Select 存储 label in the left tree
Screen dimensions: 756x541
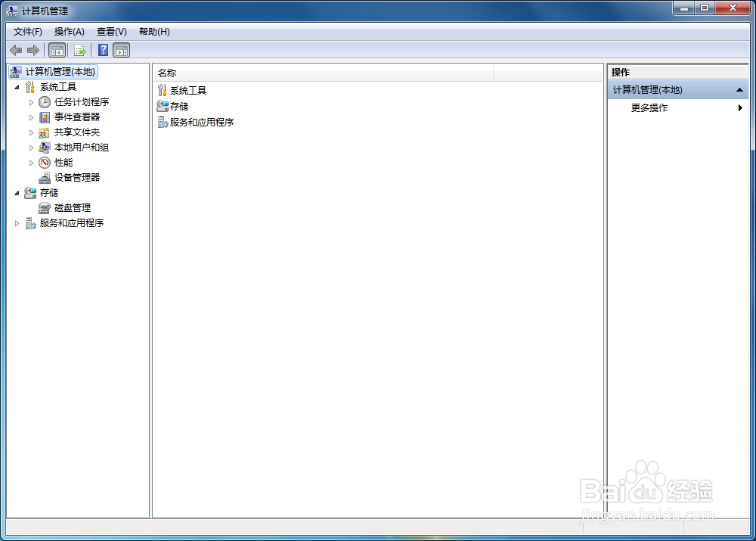pyautogui.click(x=48, y=192)
